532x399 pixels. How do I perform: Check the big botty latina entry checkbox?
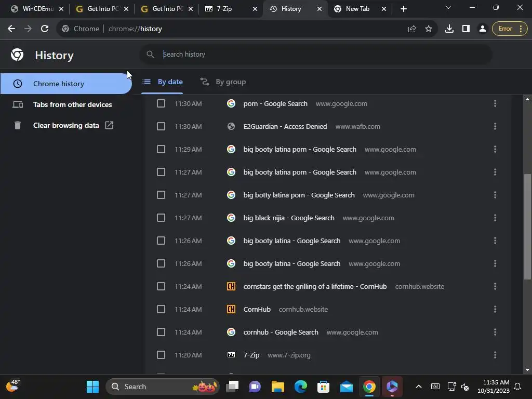point(161,195)
